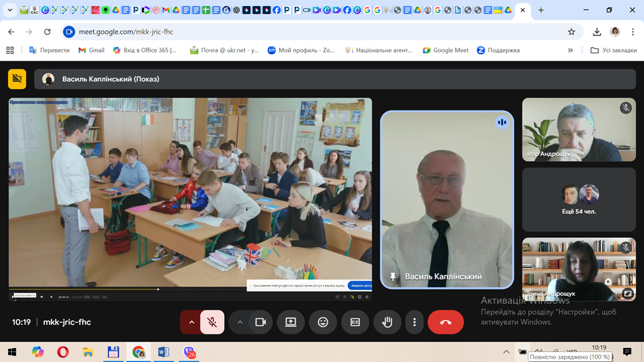This screenshot has height=362, width=644.
Task: Click the yellow presentation icon at top left
Action: pos(17,79)
